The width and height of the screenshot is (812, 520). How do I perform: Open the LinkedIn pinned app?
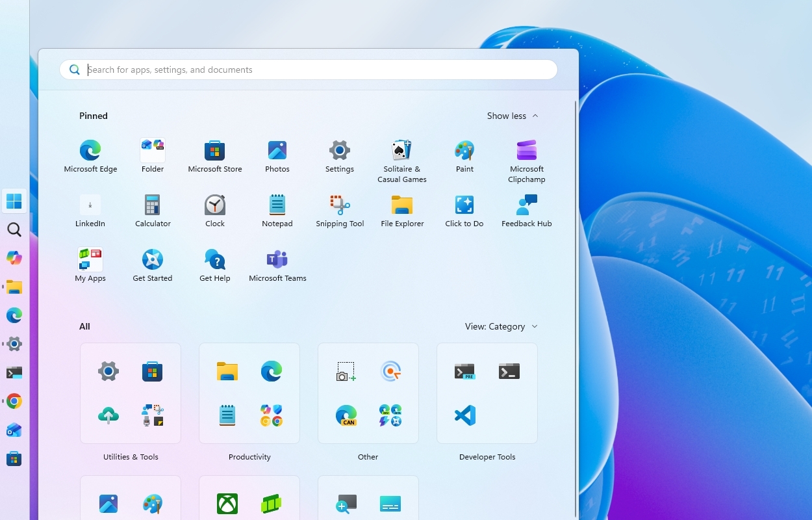tap(90, 211)
